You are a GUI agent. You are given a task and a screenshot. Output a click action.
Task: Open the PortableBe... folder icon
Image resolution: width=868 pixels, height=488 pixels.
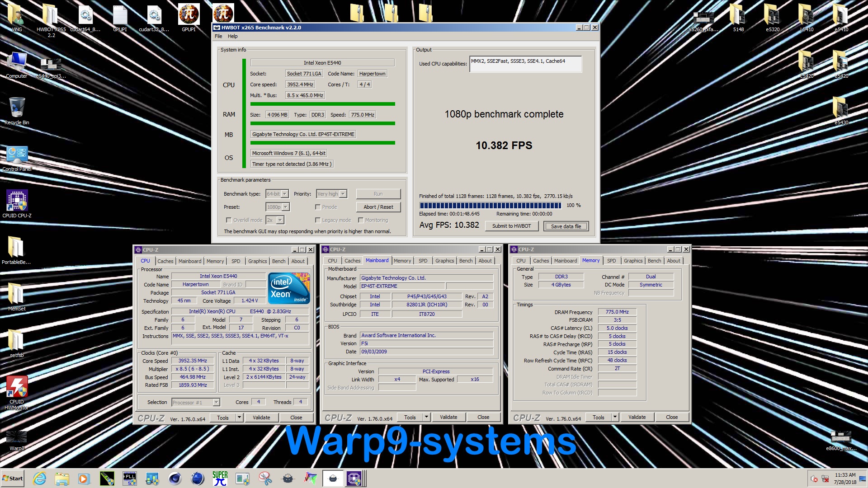tap(16, 250)
